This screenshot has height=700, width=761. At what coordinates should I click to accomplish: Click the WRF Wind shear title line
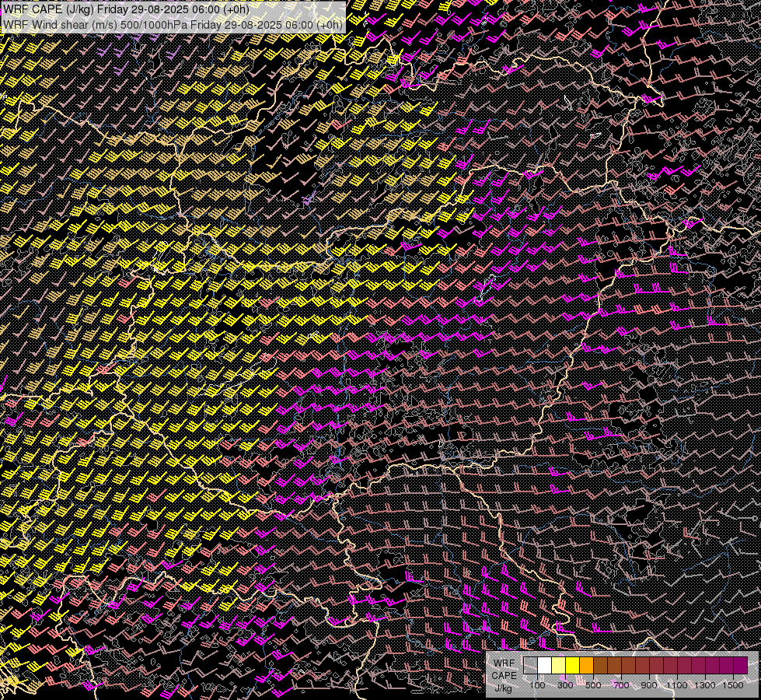[173, 24]
